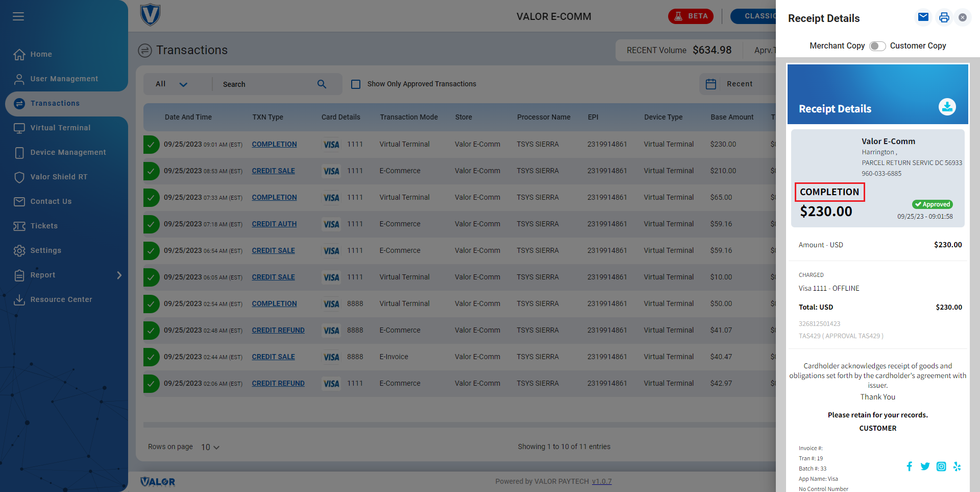Open Twitter share icon on receipt
980x492 pixels.
click(x=925, y=466)
